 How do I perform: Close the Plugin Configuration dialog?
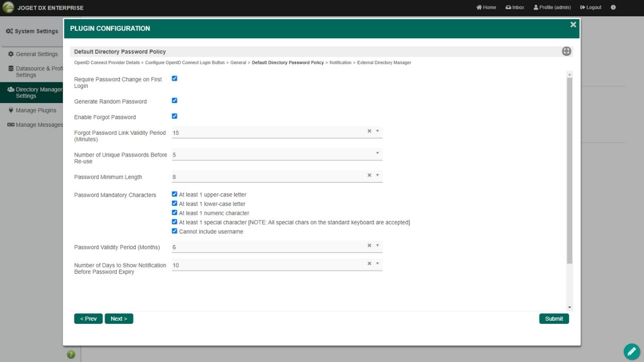coord(573,25)
